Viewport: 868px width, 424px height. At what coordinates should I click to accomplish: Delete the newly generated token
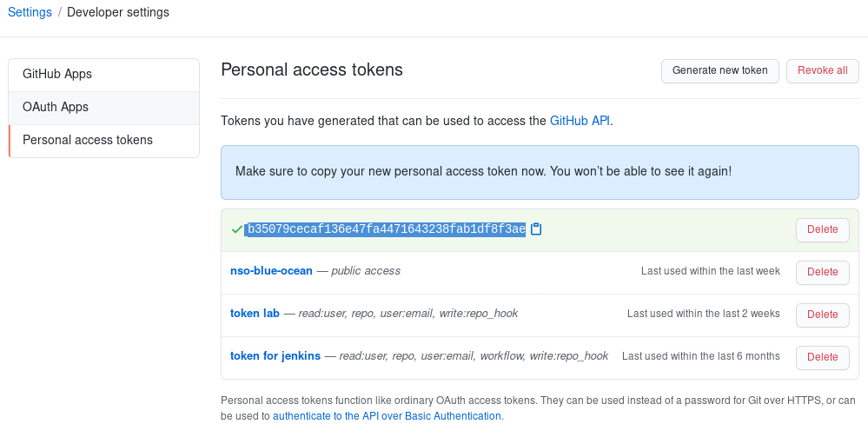822,229
